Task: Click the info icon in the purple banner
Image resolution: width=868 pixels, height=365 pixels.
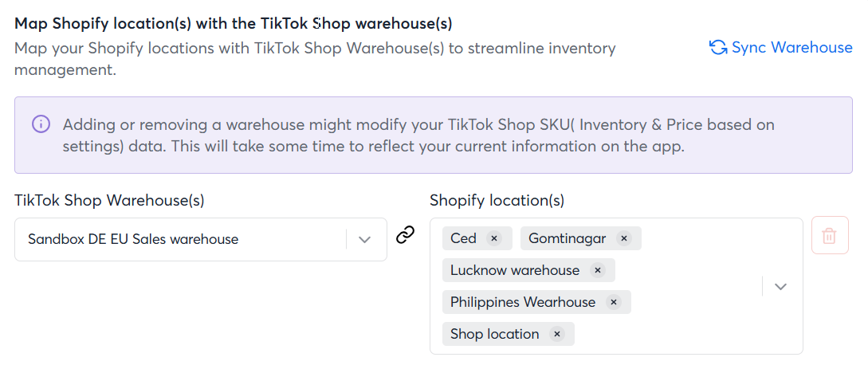Action: click(x=41, y=124)
